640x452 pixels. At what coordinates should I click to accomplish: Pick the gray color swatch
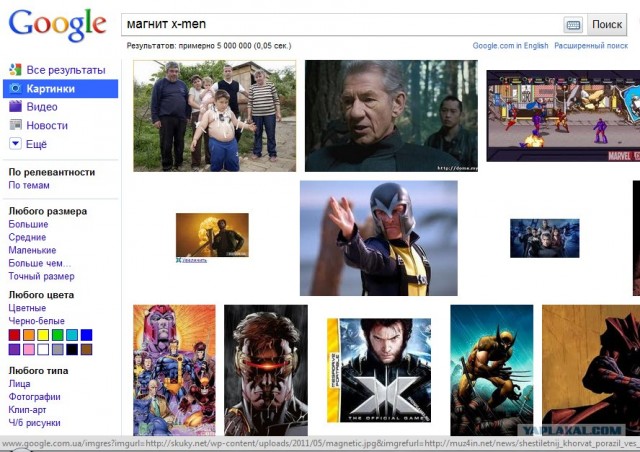coord(58,349)
